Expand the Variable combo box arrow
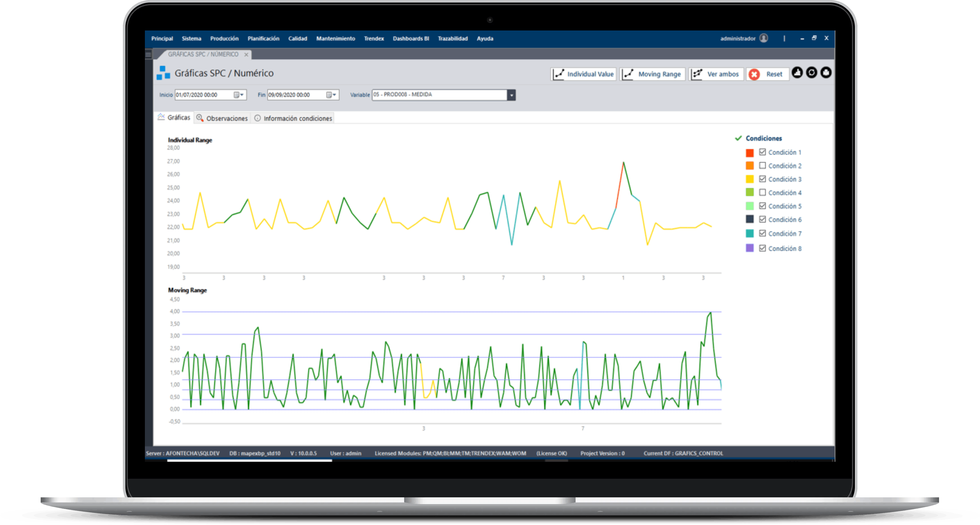 pos(511,95)
